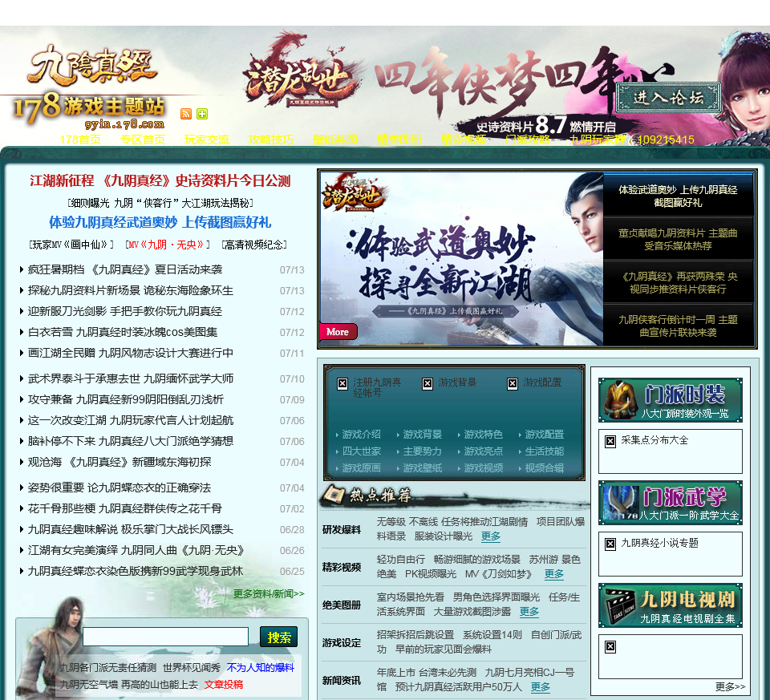Click the 搜索 search button
This screenshot has width=770, height=700.
tap(278, 637)
